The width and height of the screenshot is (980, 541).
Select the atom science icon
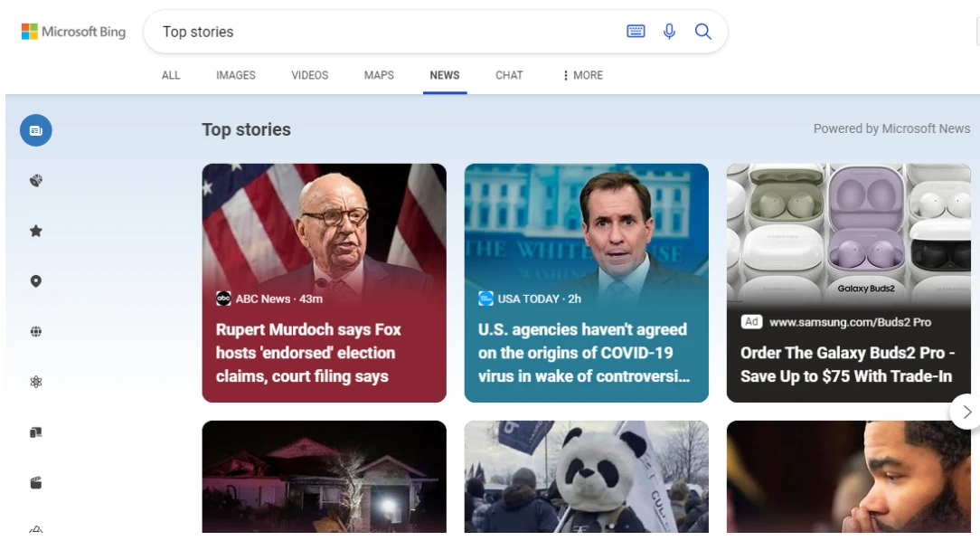(x=36, y=382)
